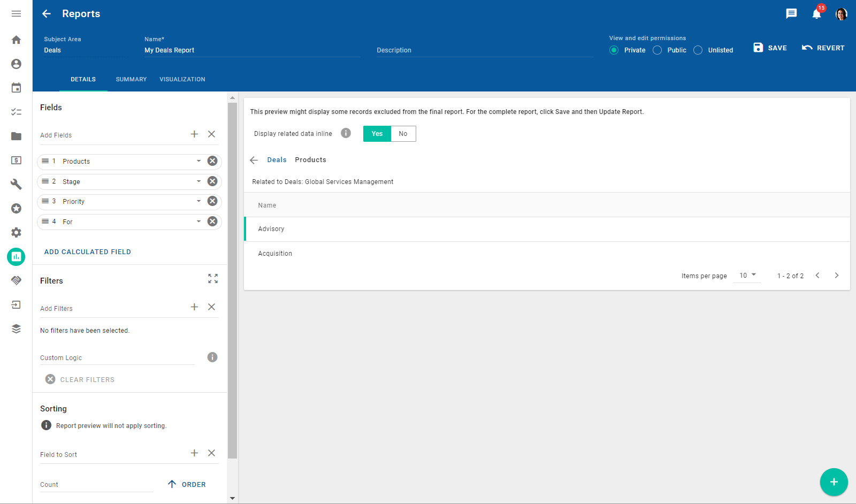This screenshot has width=856, height=504.
Task: Click the green floating add button
Action: (834, 482)
